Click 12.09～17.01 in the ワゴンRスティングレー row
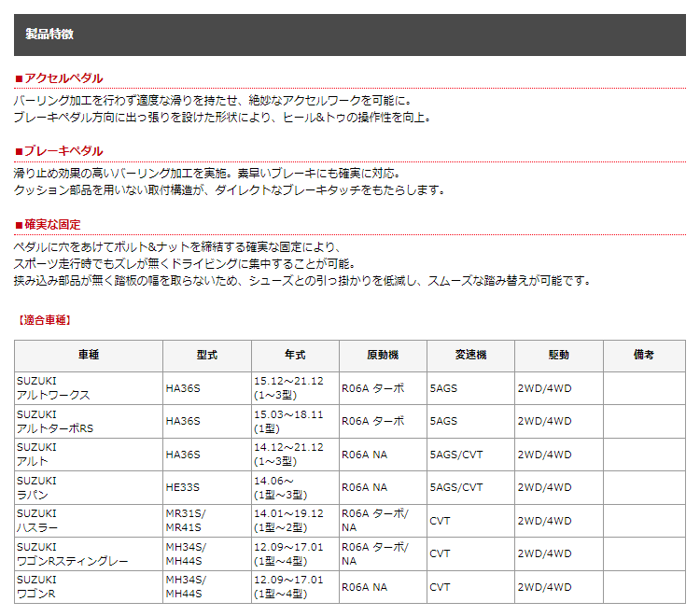 click(288, 547)
